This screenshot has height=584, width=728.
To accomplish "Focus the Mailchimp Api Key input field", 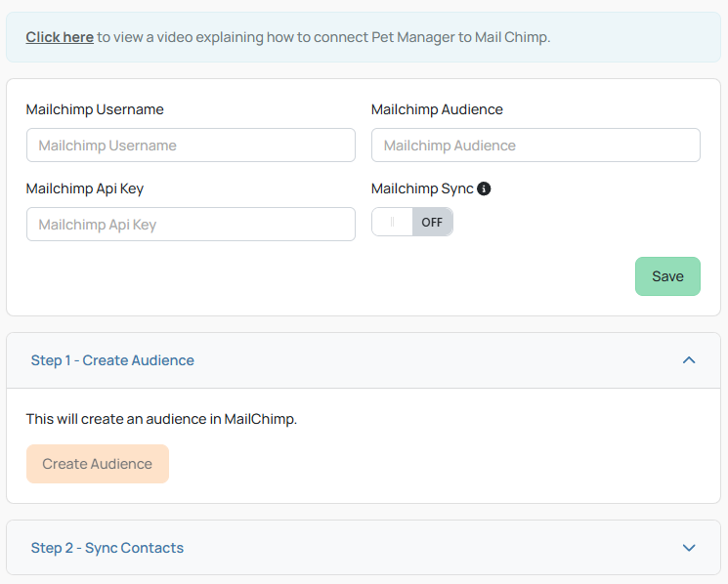I will coord(191,224).
